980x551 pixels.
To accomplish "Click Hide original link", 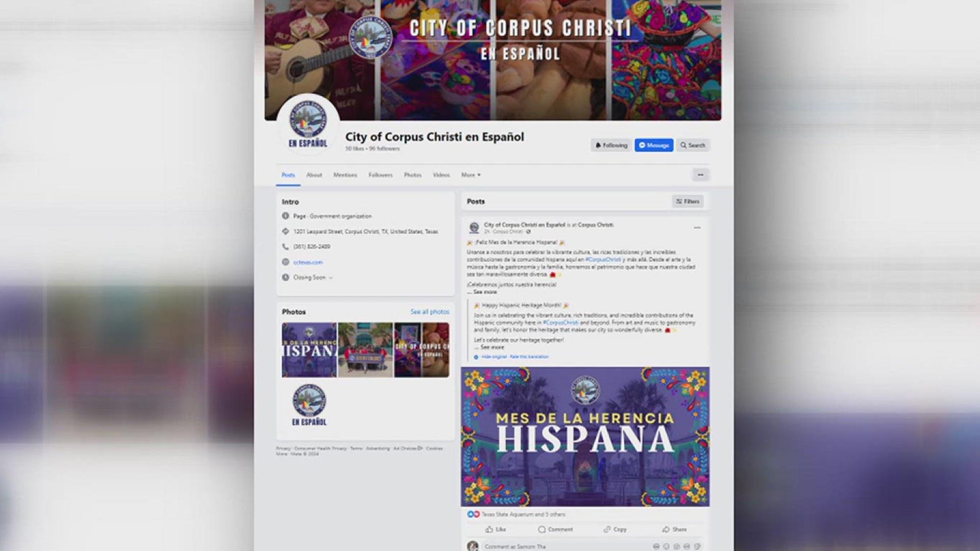I will 494,357.
